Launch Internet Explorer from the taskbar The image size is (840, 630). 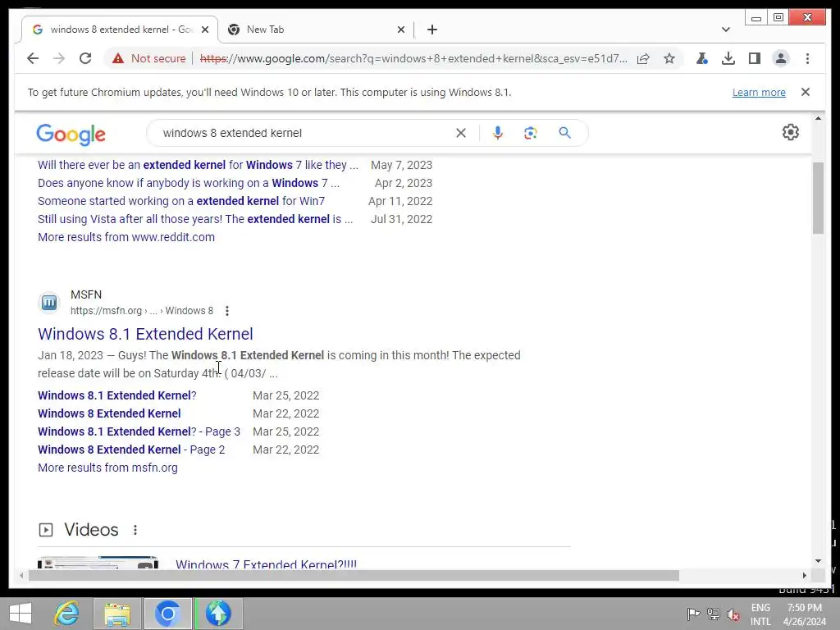click(67, 614)
